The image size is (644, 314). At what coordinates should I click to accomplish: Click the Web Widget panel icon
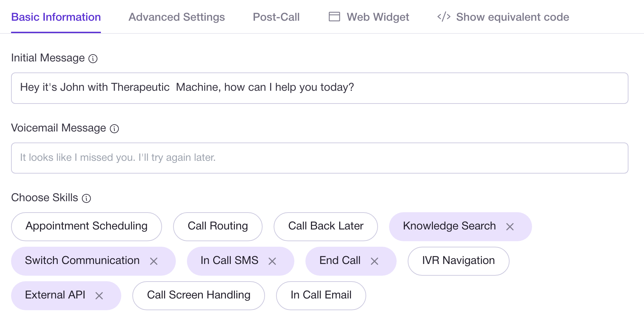click(334, 17)
